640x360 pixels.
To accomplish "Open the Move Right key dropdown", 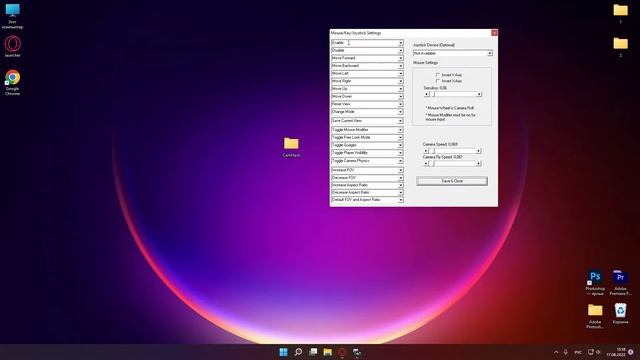I will (367, 81).
